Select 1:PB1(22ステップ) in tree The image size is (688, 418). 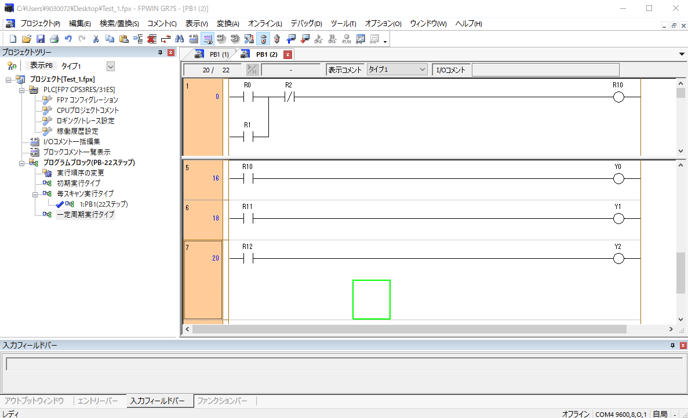point(104,204)
